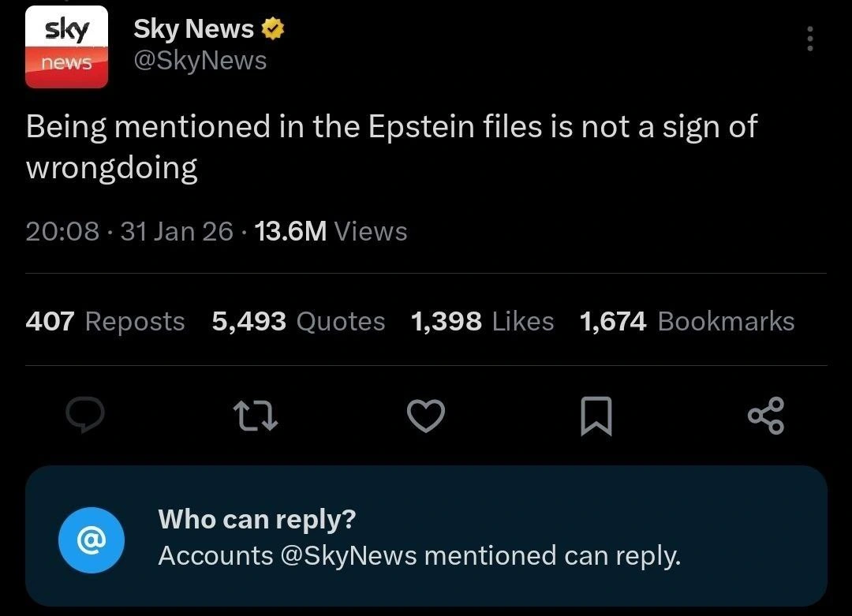
Task: Toggle the bookmark icon for this post
Action: [x=596, y=416]
